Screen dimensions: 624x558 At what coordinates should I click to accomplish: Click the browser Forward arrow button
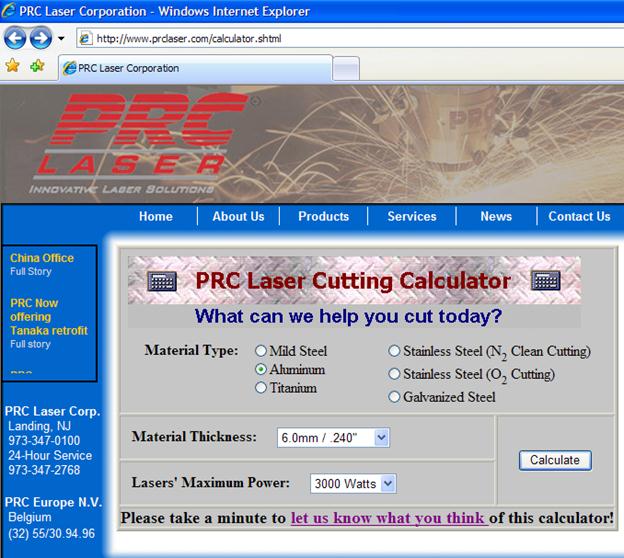coord(41,38)
